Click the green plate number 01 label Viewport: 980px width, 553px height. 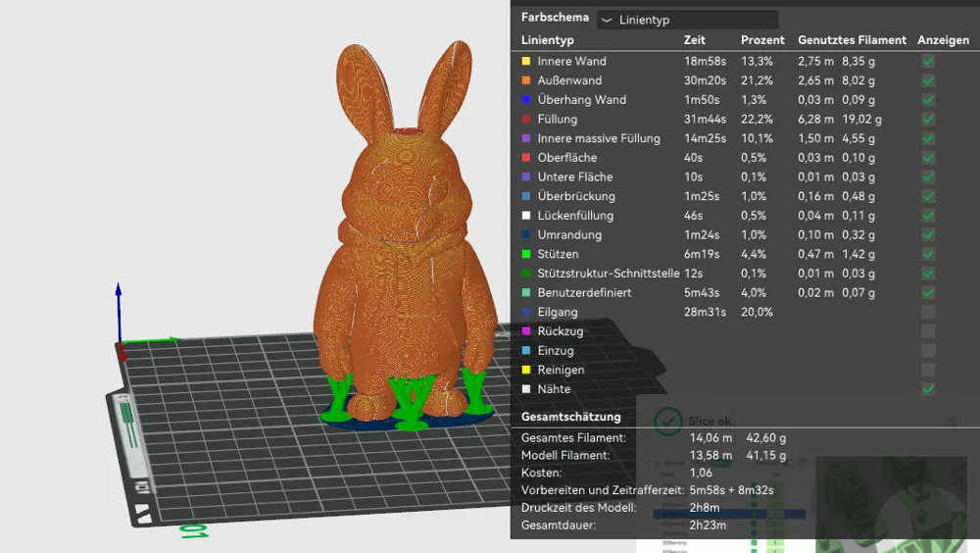pyautogui.click(x=194, y=531)
